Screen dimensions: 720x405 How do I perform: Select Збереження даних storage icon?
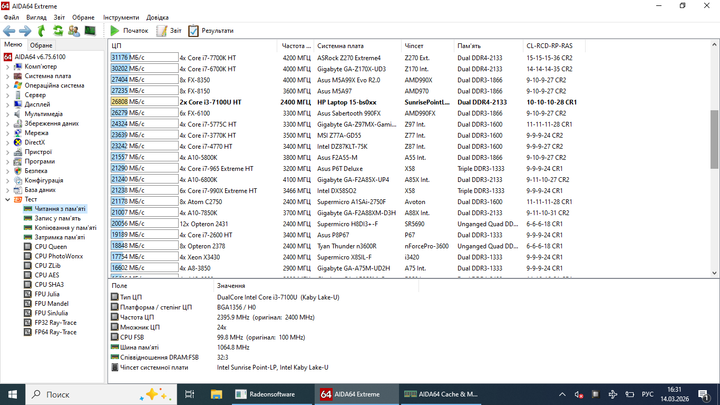click(x=18, y=124)
